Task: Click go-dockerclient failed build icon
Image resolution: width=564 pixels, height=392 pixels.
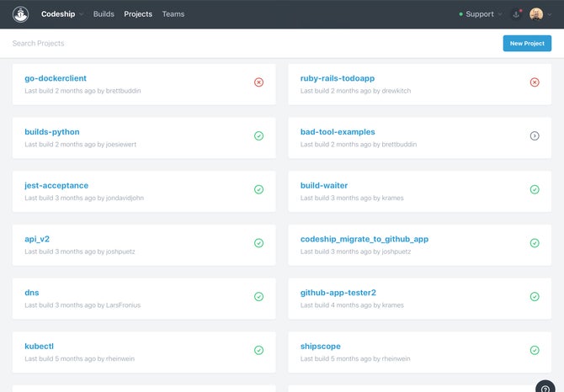Action: tap(258, 82)
